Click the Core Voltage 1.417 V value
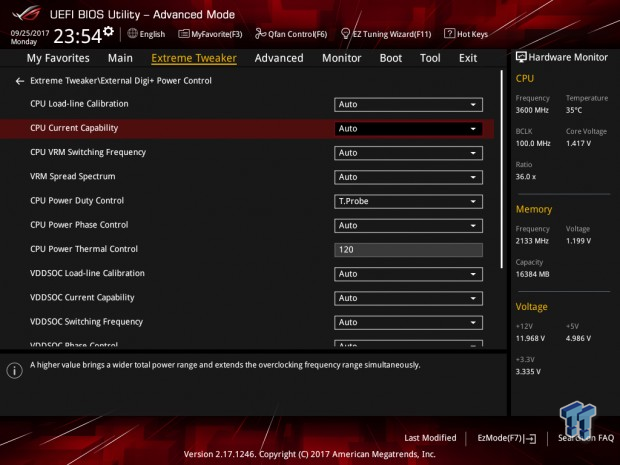 (x=578, y=144)
